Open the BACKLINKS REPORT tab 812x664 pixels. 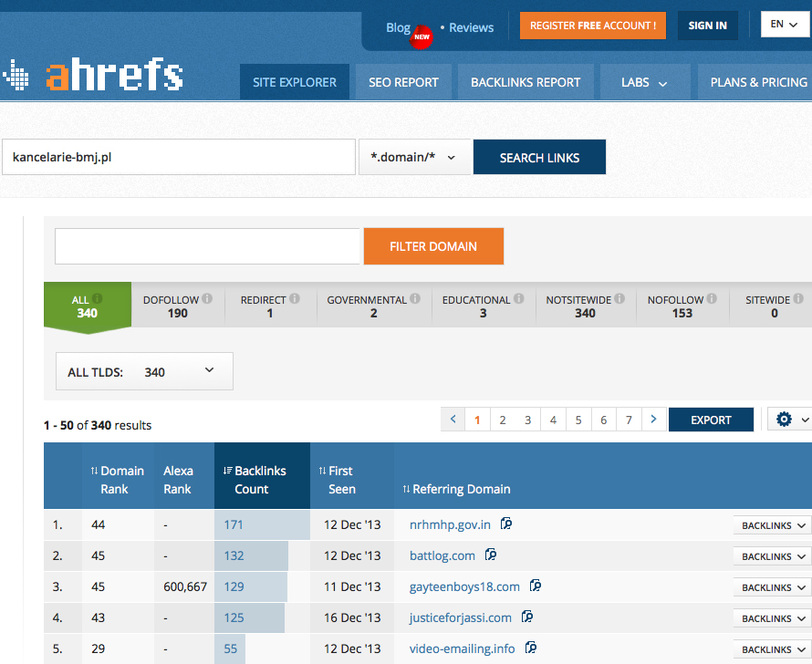pyautogui.click(x=526, y=82)
